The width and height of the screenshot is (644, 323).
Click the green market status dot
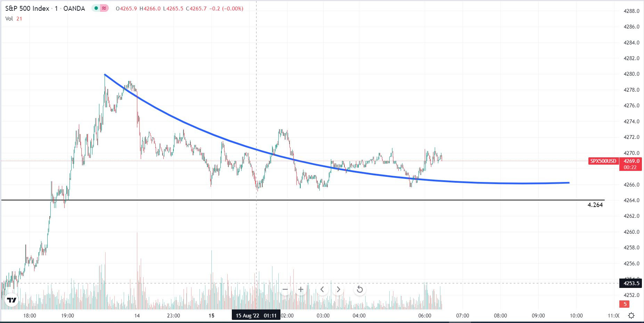pyautogui.click(x=96, y=8)
